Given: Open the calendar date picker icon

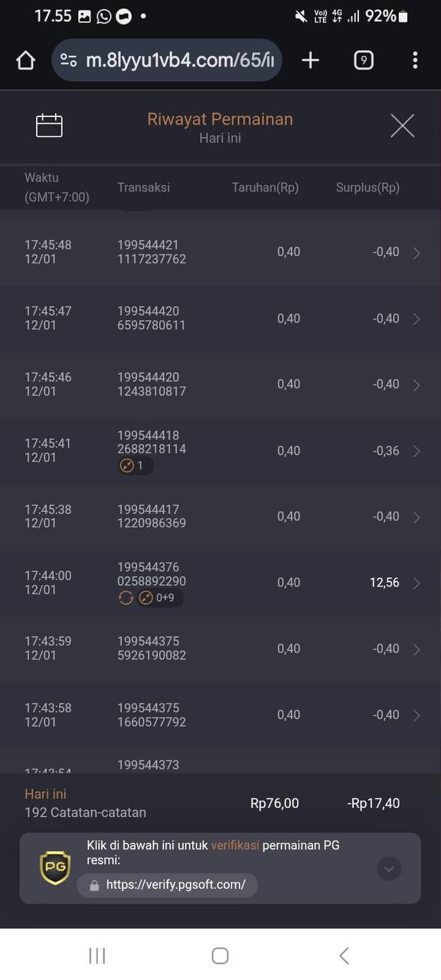Looking at the screenshot, I should tap(49, 126).
